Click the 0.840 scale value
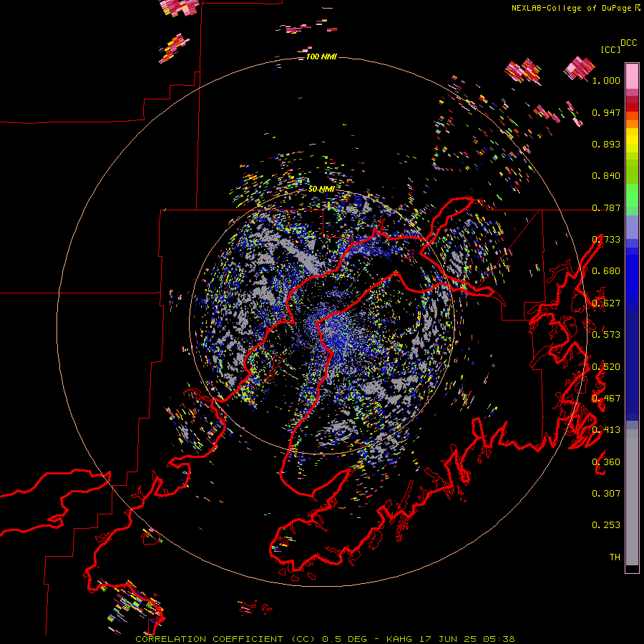Screen dimensions: 644x644 pos(606,176)
